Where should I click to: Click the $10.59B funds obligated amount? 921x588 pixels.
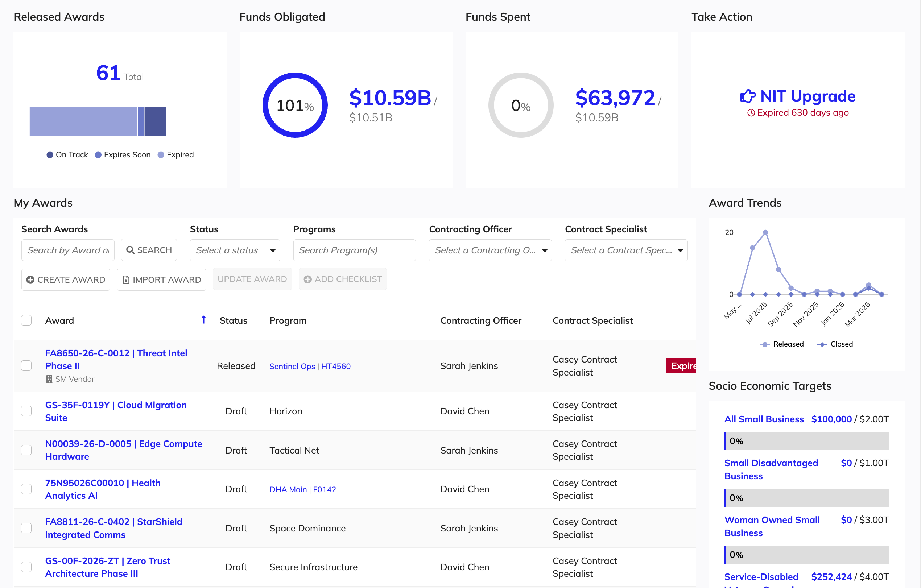(x=390, y=98)
